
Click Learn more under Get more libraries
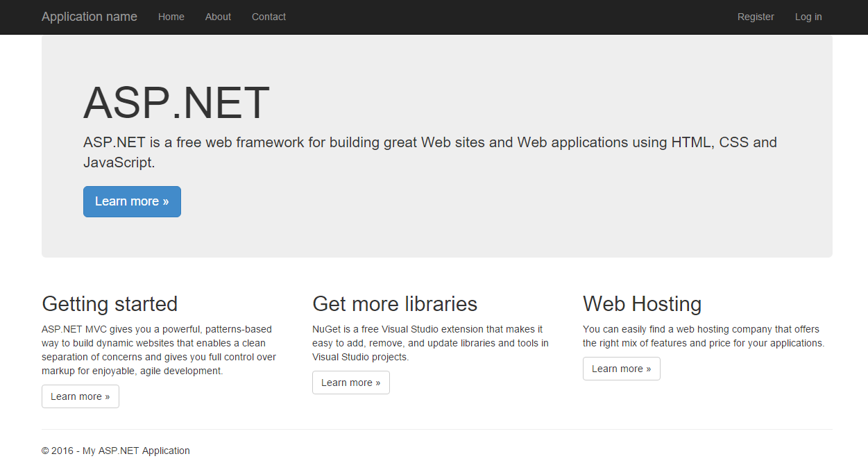351,383
